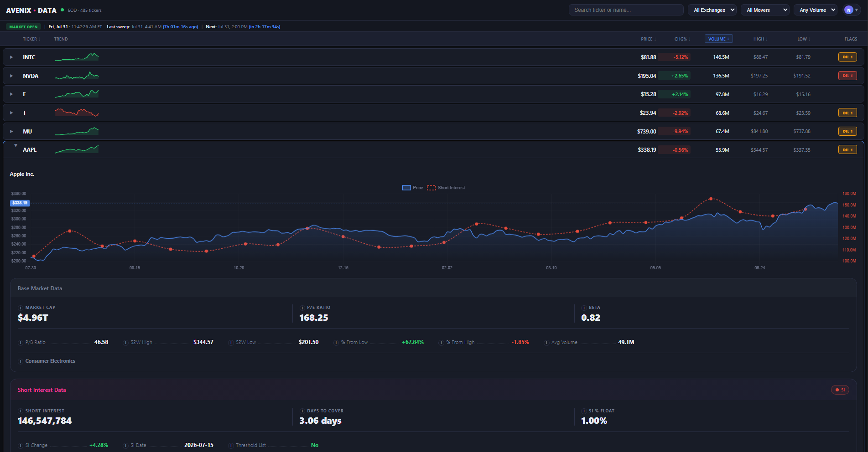Click the NVDA trend sparkline
868x452 pixels.
(x=77, y=76)
